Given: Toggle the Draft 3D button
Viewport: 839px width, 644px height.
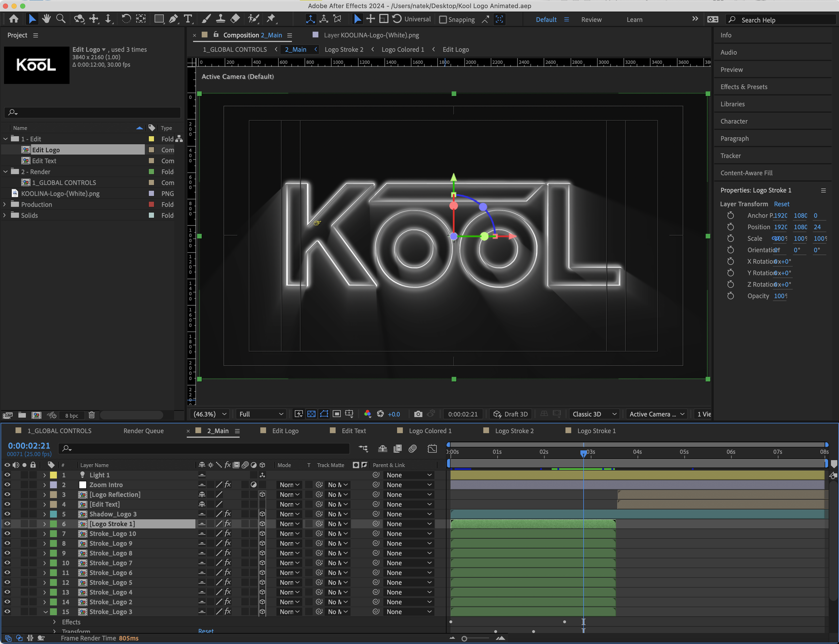Looking at the screenshot, I should tap(511, 414).
